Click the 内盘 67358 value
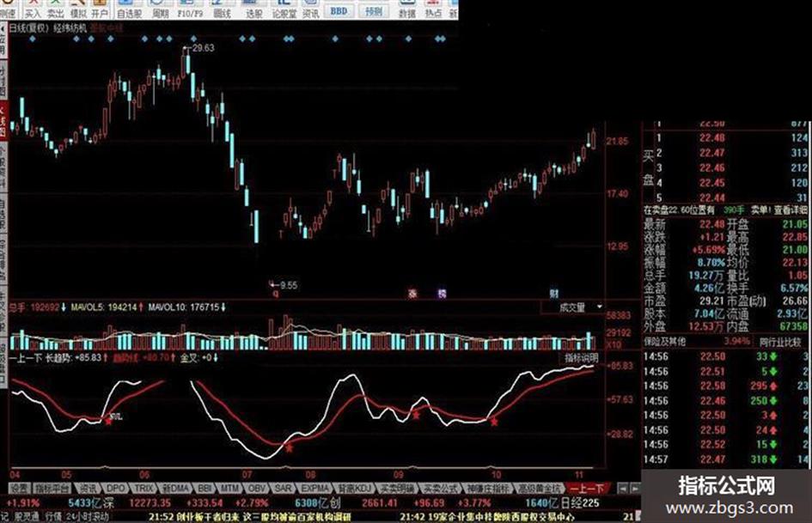The image size is (812, 523). coord(793,326)
